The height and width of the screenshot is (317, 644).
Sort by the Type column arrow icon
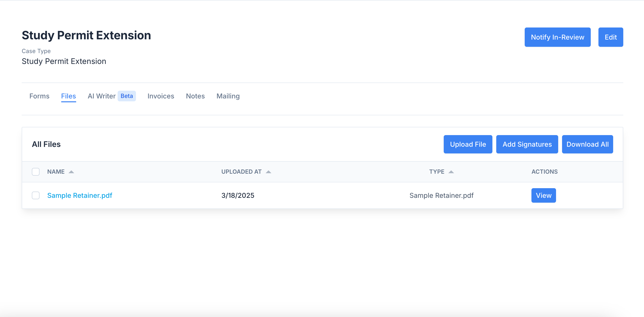tap(451, 172)
